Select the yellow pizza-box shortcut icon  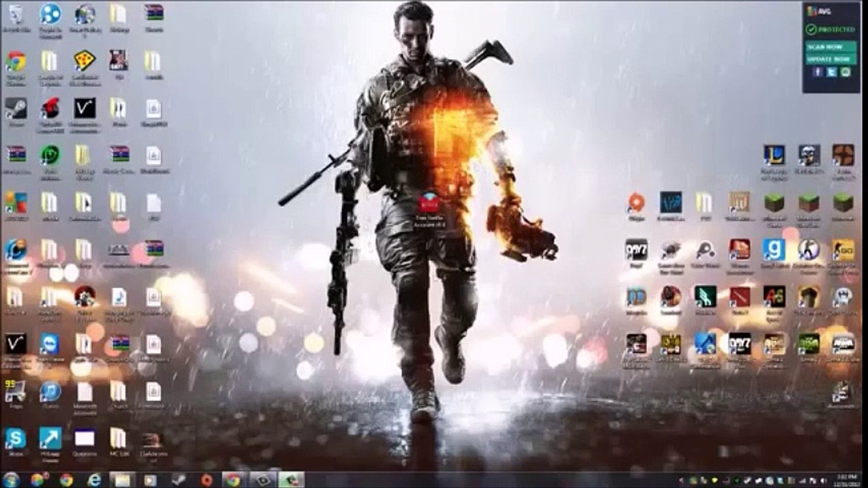pyautogui.click(x=84, y=61)
